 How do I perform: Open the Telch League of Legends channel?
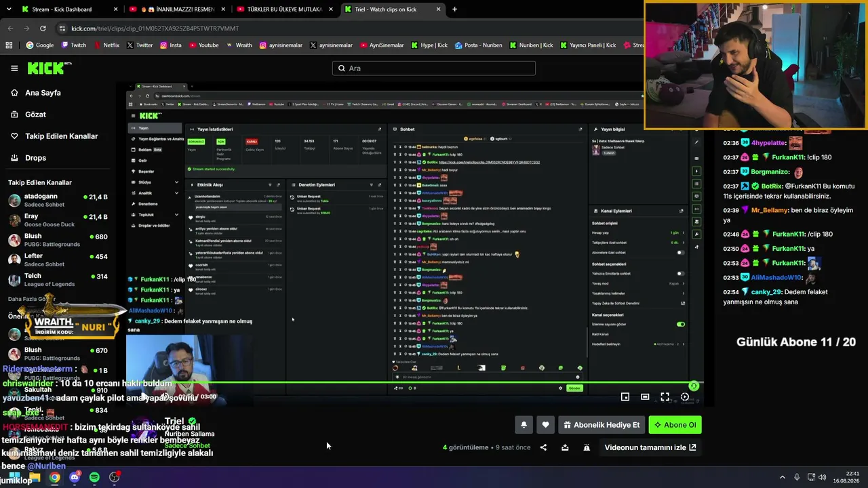58,280
